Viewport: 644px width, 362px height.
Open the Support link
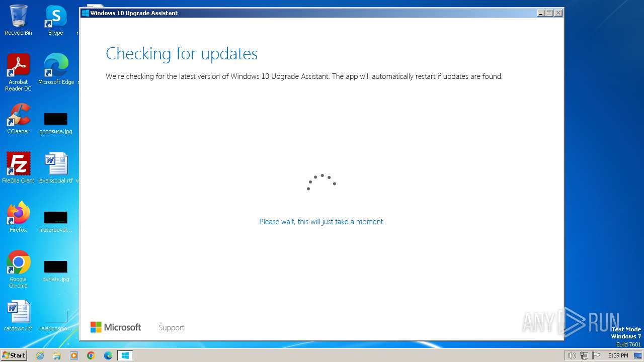tap(172, 328)
